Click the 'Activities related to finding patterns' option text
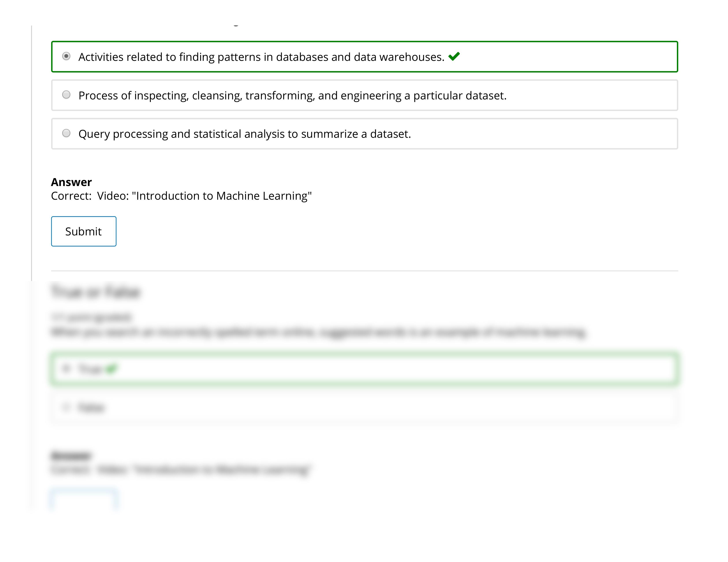Image resolution: width=728 pixels, height=562 pixels. [261, 57]
